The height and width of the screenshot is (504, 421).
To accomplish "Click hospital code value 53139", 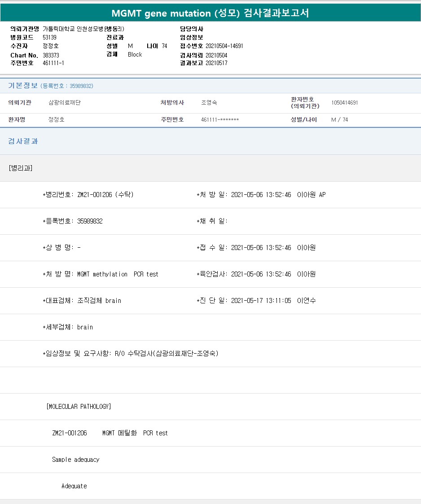I will pos(49,38).
